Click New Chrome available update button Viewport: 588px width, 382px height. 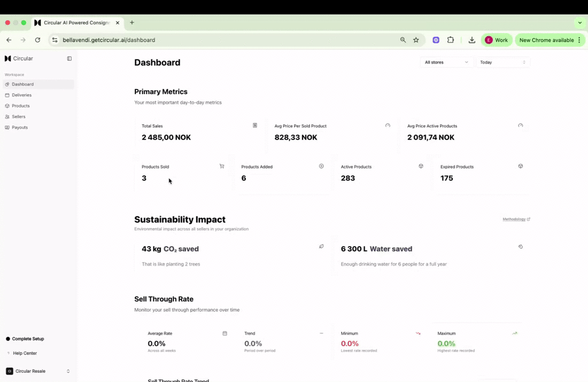click(x=550, y=40)
